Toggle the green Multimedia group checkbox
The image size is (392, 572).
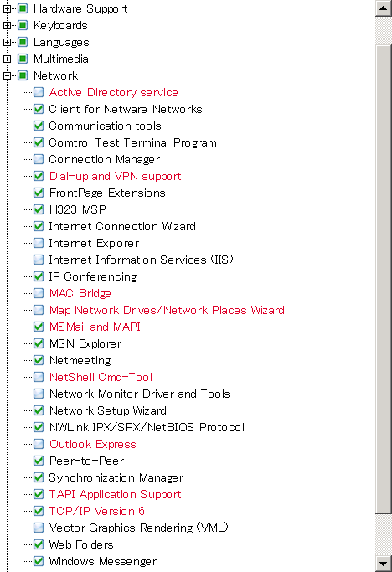(x=23, y=59)
